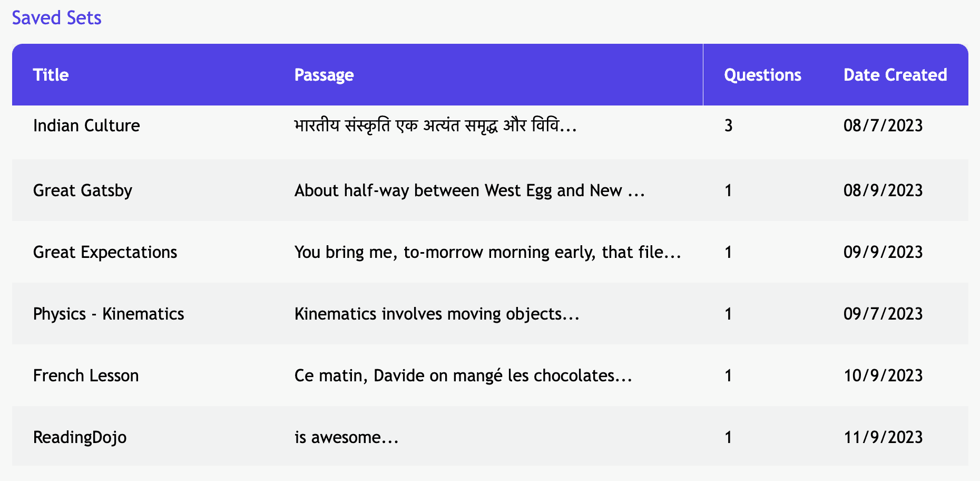The height and width of the screenshot is (481, 980).
Task: Click the date 08/9/2023 for Great Gatsby
Action: click(883, 190)
